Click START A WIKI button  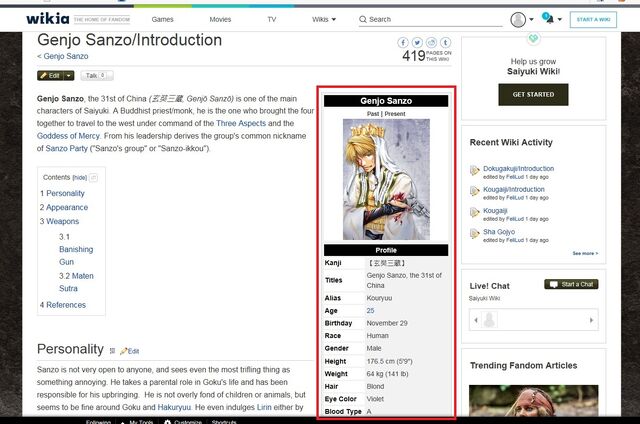click(593, 19)
